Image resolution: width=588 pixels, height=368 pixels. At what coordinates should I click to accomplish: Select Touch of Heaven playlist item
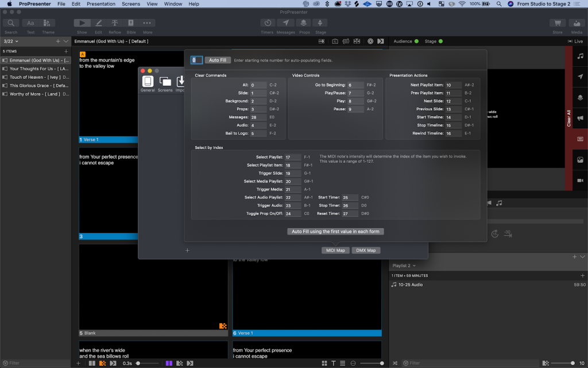pyautogui.click(x=36, y=77)
